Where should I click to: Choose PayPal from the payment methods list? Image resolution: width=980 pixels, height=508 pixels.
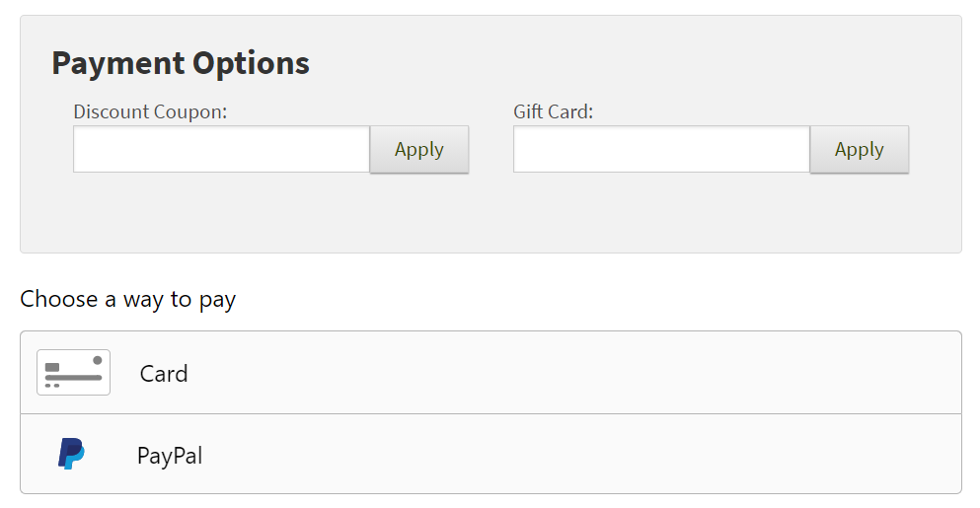(490, 454)
